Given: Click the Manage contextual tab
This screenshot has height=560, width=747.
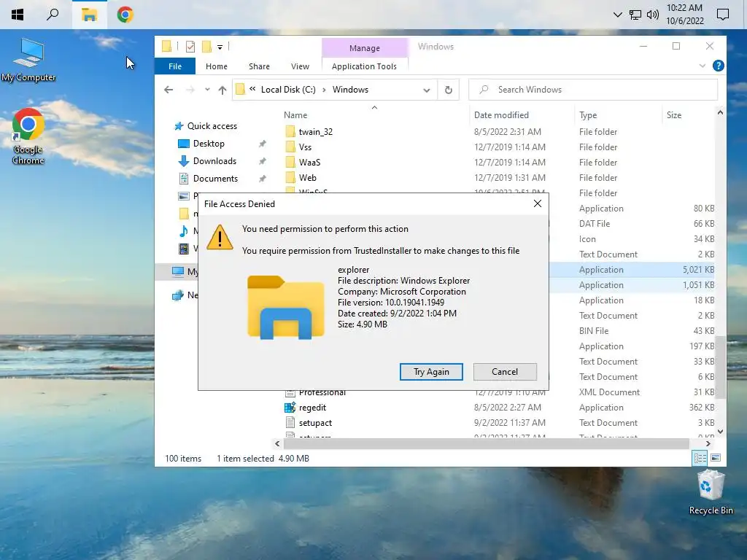Looking at the screenshot, I should click(365, 48).
